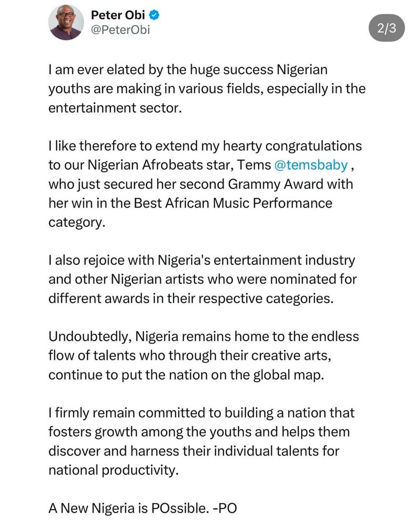Viewport: 420px width, 521px height.
Task: Click the name "Tems" before the mention
Action: [254, 165]
